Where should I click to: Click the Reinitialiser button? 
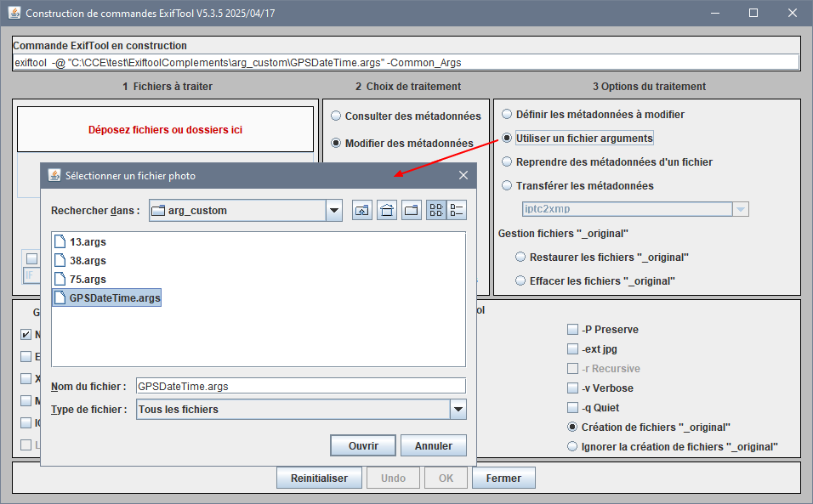(320, 479)
